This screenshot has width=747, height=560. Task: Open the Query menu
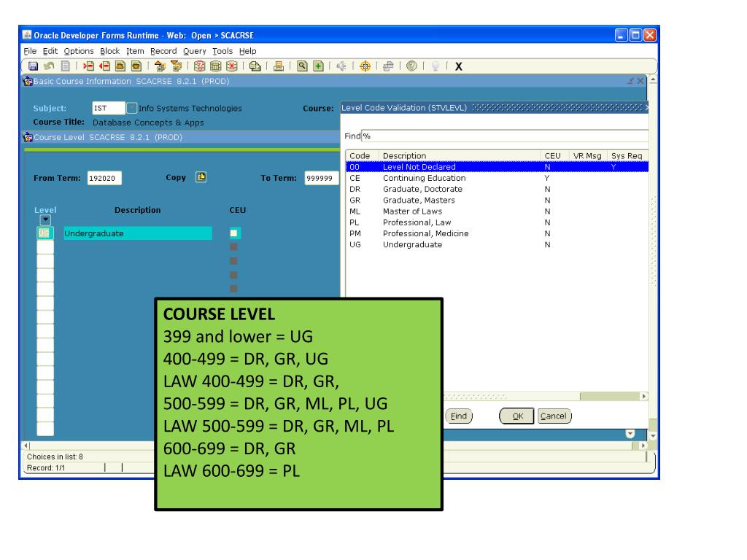(x=194, y=51)
